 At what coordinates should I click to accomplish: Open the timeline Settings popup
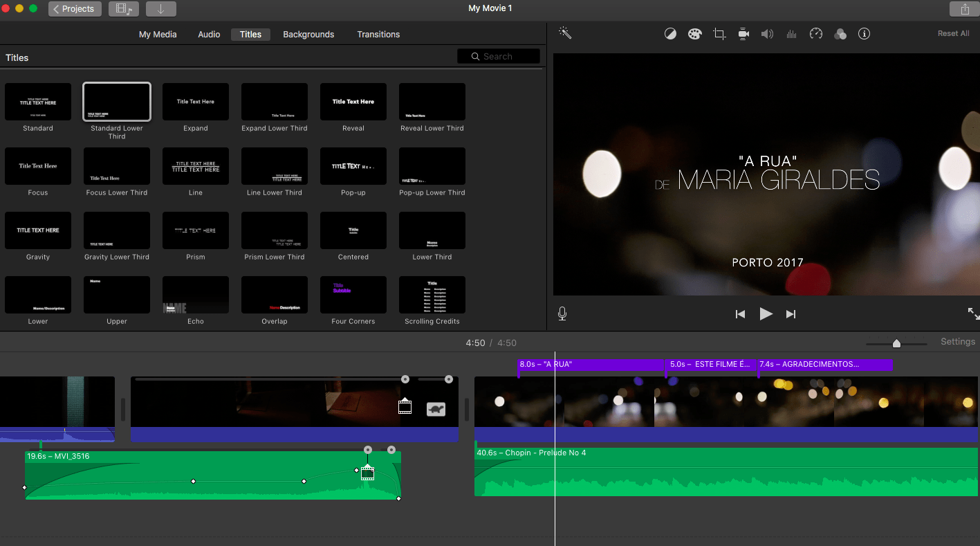(957, 342)
